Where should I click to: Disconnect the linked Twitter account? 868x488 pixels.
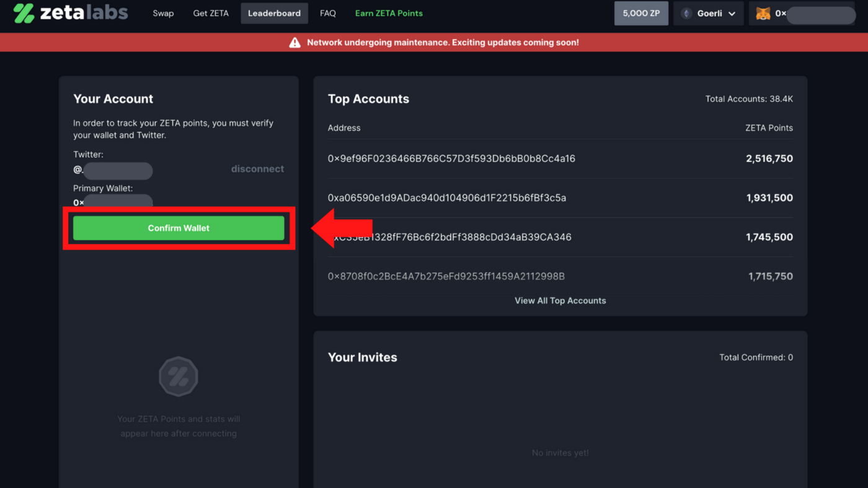[257, 169]
